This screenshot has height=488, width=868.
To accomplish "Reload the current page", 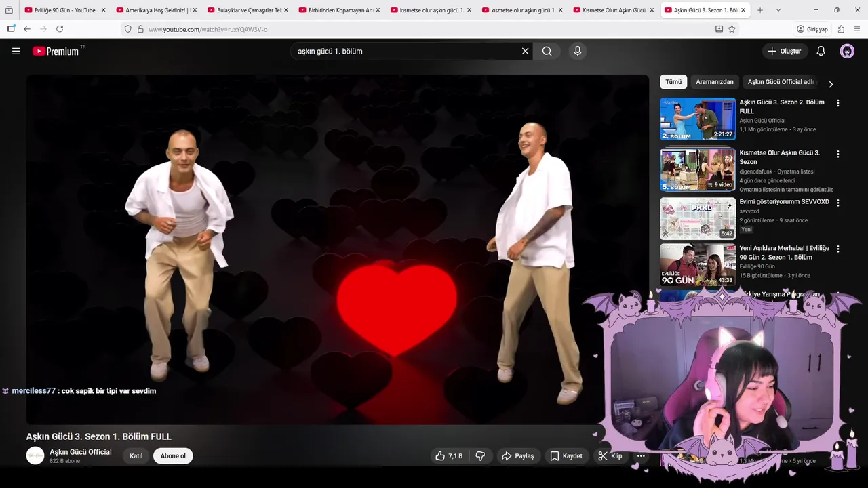I will [60, 29].
